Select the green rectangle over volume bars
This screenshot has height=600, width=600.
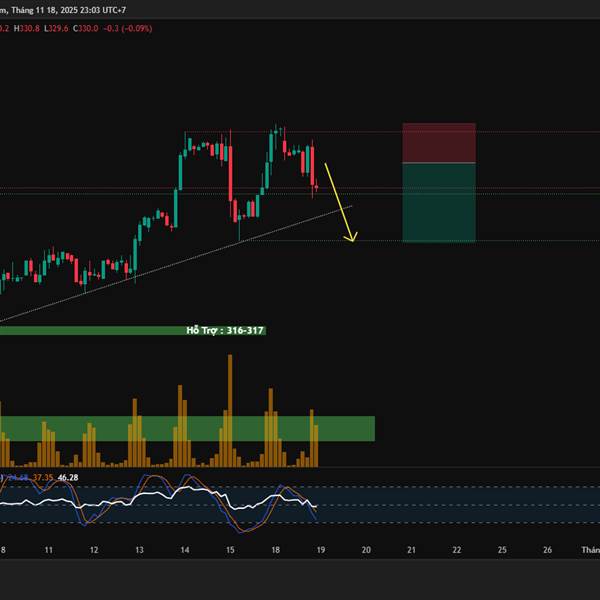coord(187,429)
